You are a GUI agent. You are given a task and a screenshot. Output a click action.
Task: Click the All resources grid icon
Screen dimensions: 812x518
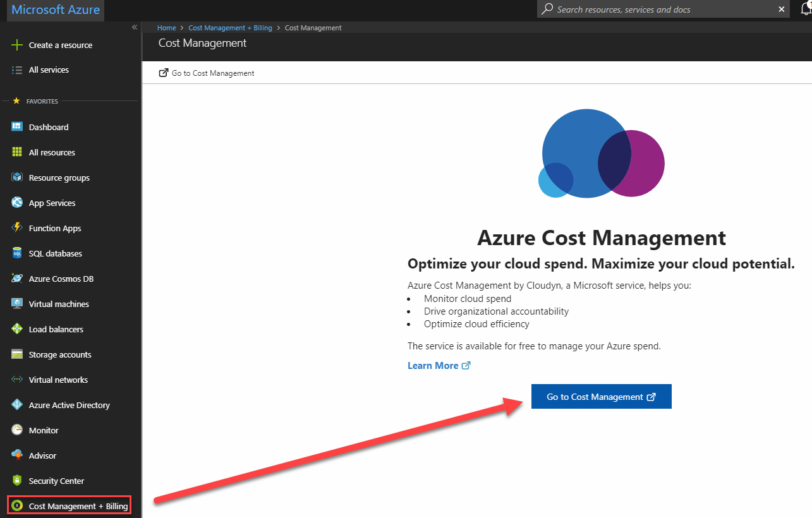click(17, 152)
